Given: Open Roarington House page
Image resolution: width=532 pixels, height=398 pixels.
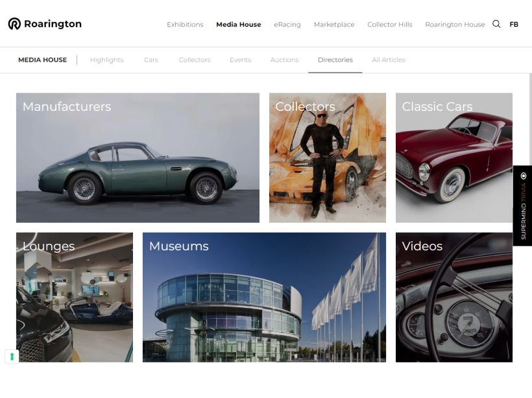Looking at the screenshot, I should coord(455,25).
